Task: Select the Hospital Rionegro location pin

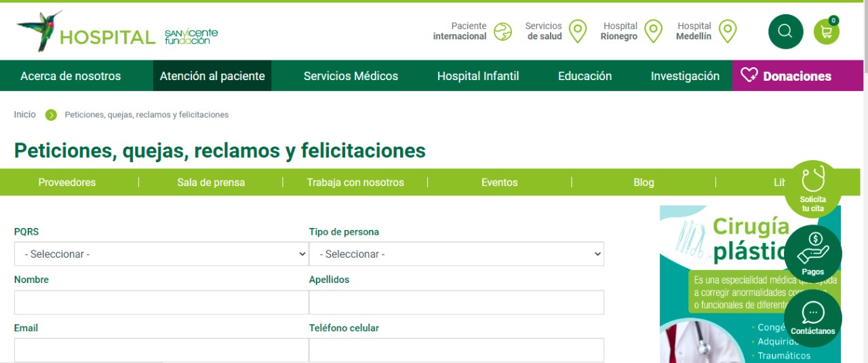Action: 652,31
